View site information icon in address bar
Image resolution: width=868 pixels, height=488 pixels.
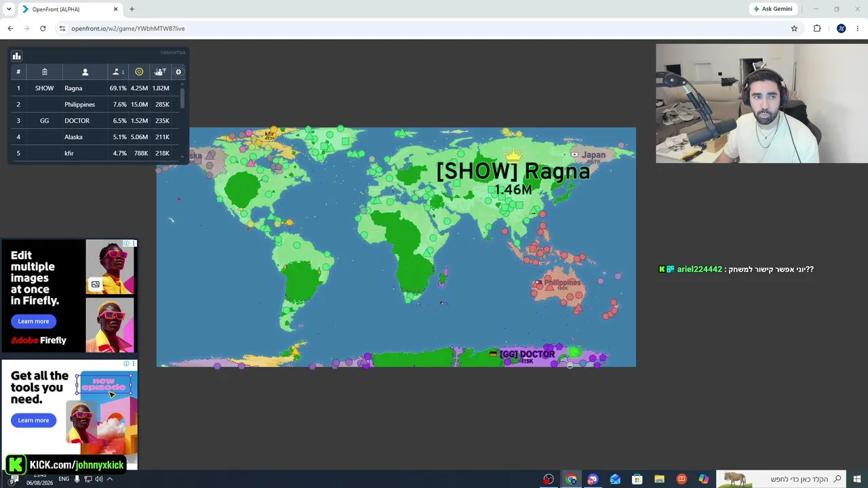[62, 28]
